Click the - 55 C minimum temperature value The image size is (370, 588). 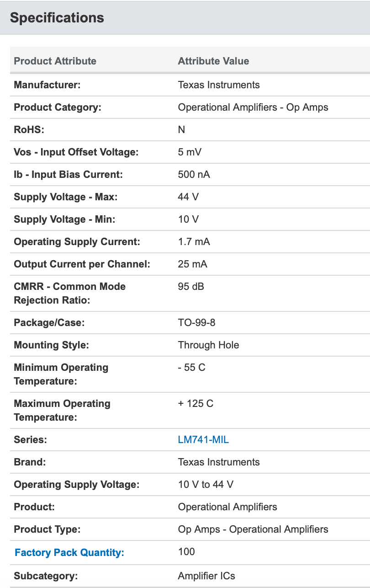[x=192, y=368]
